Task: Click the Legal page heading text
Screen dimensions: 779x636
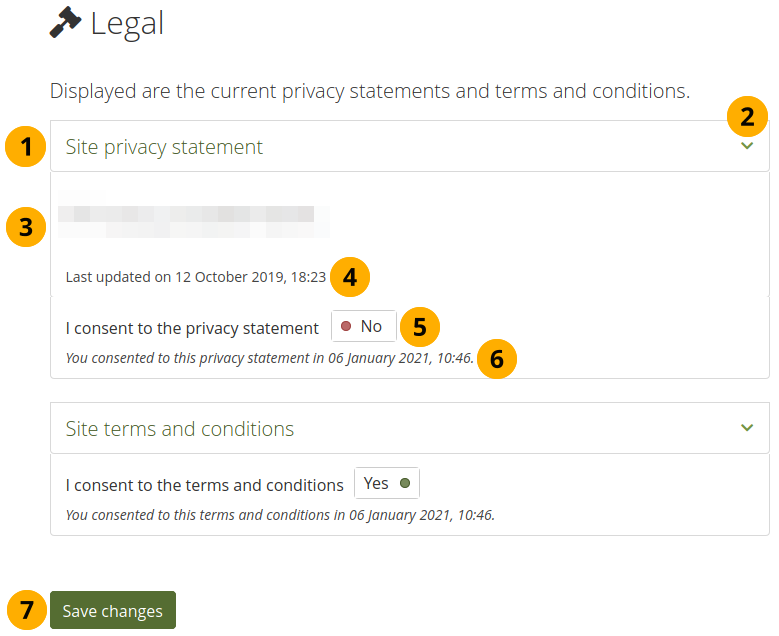Action: point(127,23)
